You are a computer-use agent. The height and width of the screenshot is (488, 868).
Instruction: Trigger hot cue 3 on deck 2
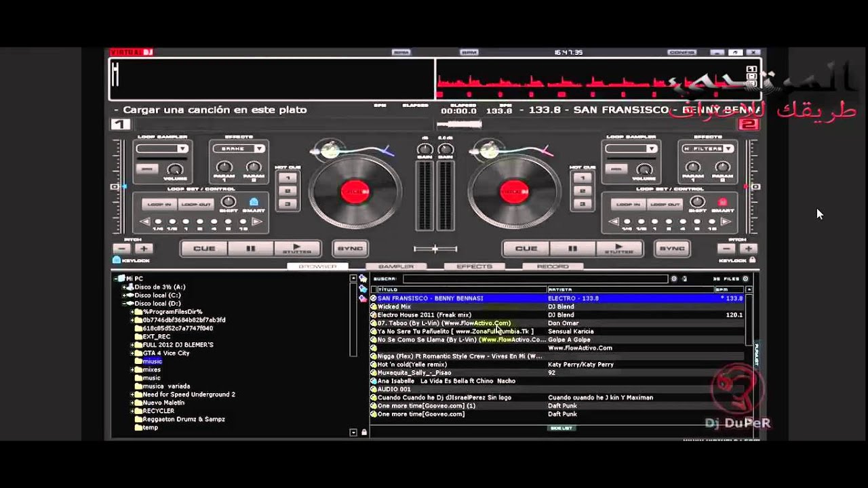point(582,204)
